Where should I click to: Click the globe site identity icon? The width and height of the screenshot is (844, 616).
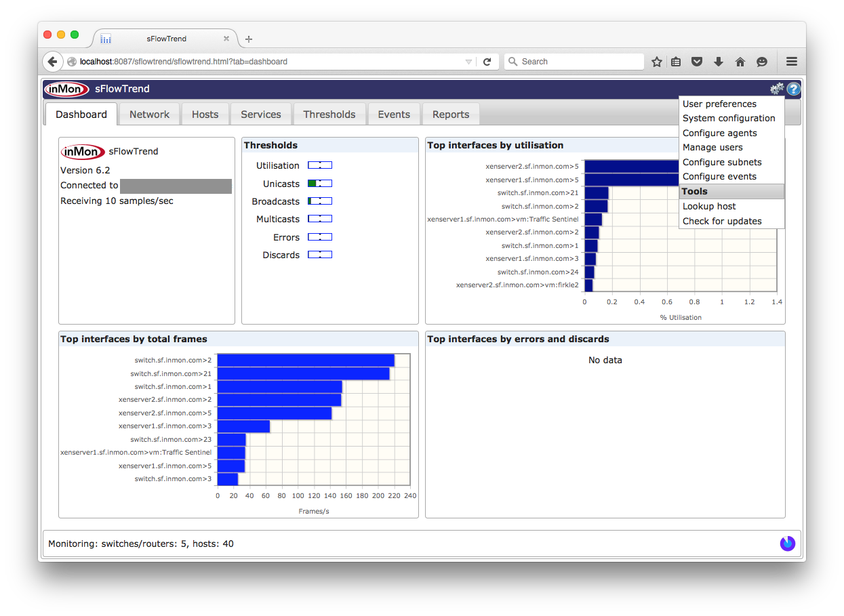click(72, 62)
